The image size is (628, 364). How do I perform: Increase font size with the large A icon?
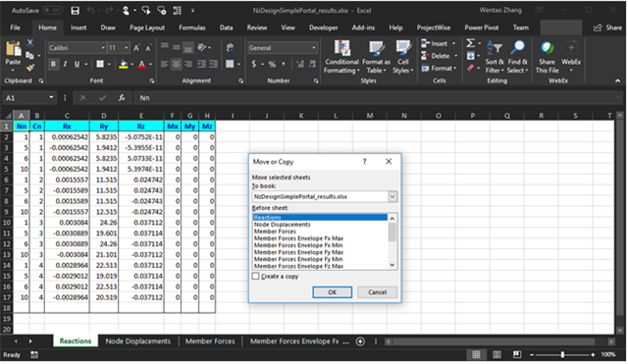click(136, 48)
